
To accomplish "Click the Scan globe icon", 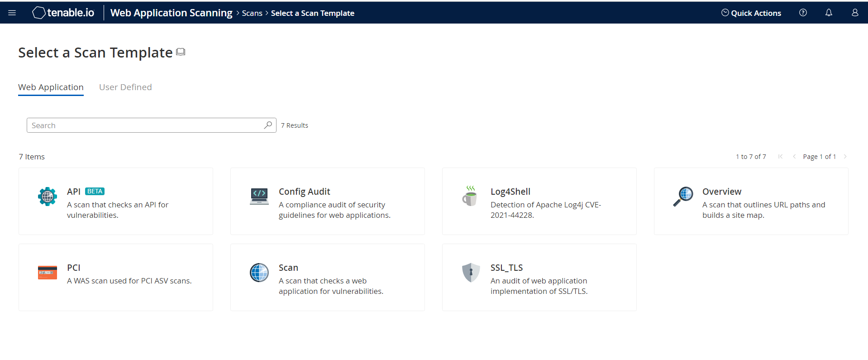I will click(x=259, y=273).
